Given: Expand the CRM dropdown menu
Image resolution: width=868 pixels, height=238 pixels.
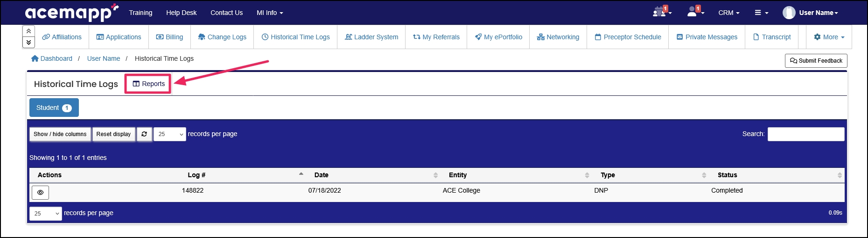Looking at the screenshot, I should click(x=728, y=13).
